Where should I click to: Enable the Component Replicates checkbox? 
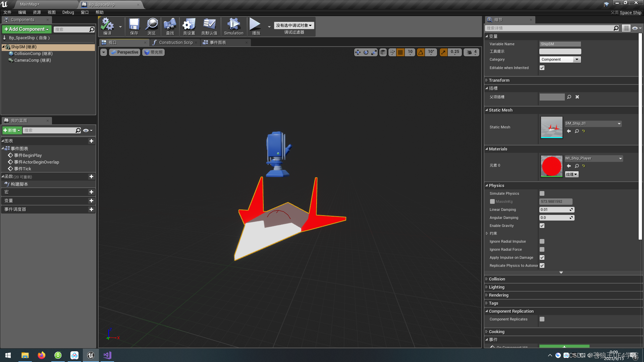click(542, 319)
